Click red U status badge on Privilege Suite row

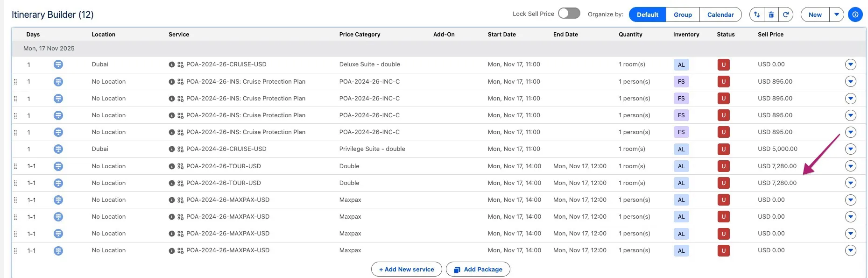coord(723,150)
